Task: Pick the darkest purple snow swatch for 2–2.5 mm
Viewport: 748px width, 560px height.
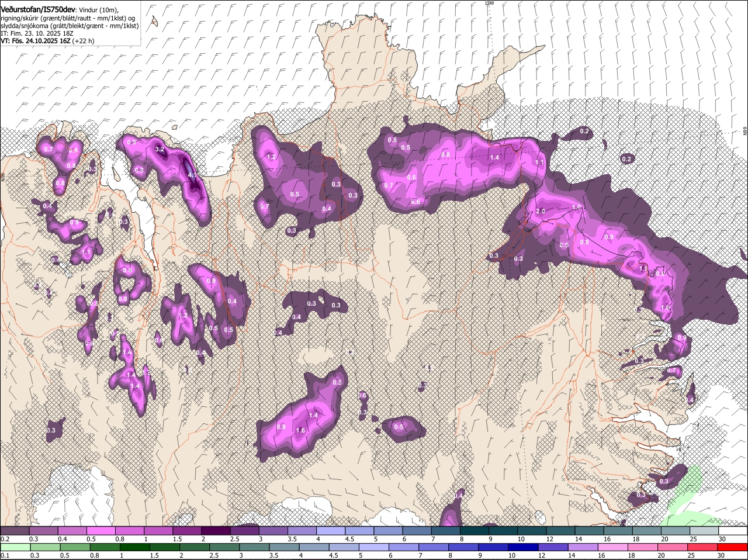Action: tap(216, 531)
